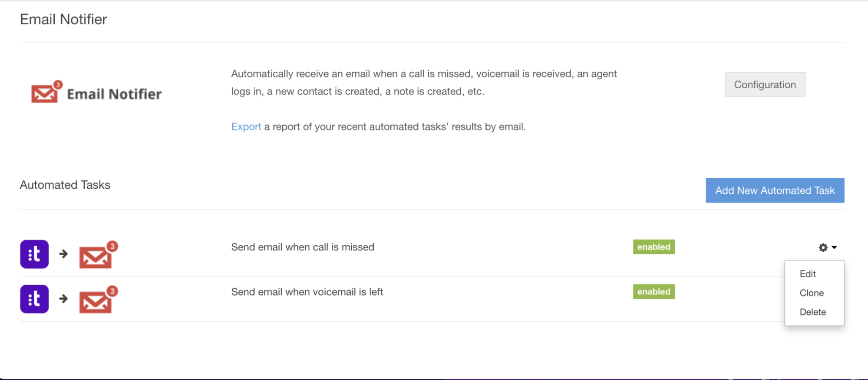Select Edit from the task dropdown menu
This screenshot has width=868, height=380.
[808, 274]
